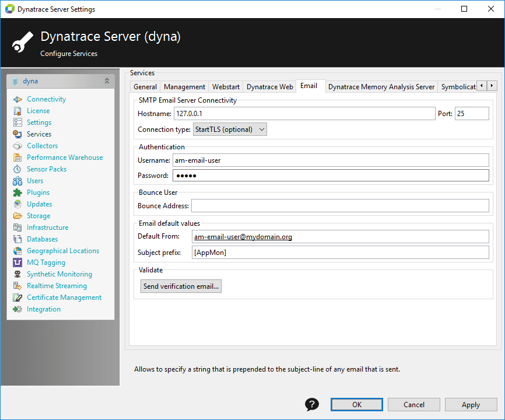Open help via question mark icon
Viewport: 505px width, 420px height.
312,404
